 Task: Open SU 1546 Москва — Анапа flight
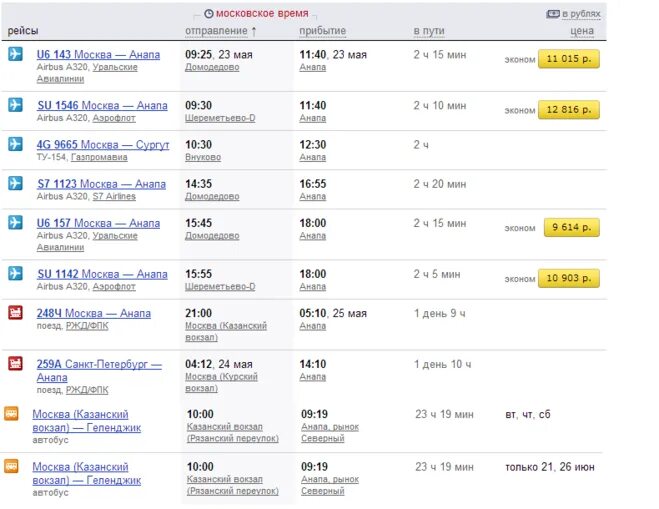[102, 105]
